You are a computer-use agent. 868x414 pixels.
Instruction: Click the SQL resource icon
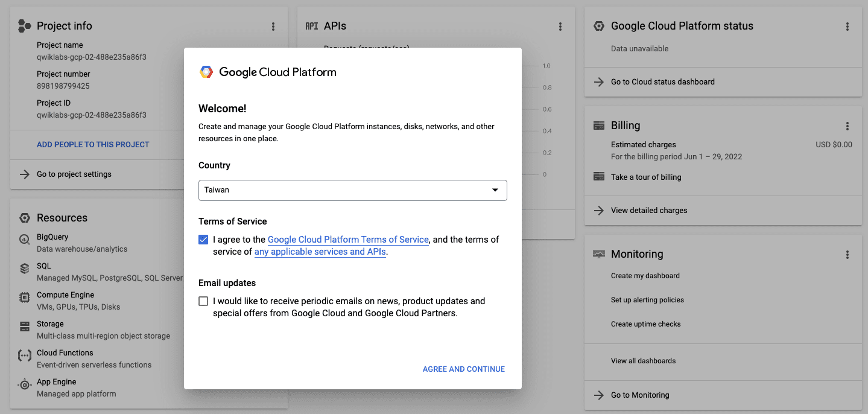pyautogui.click(x=24, y=268)
